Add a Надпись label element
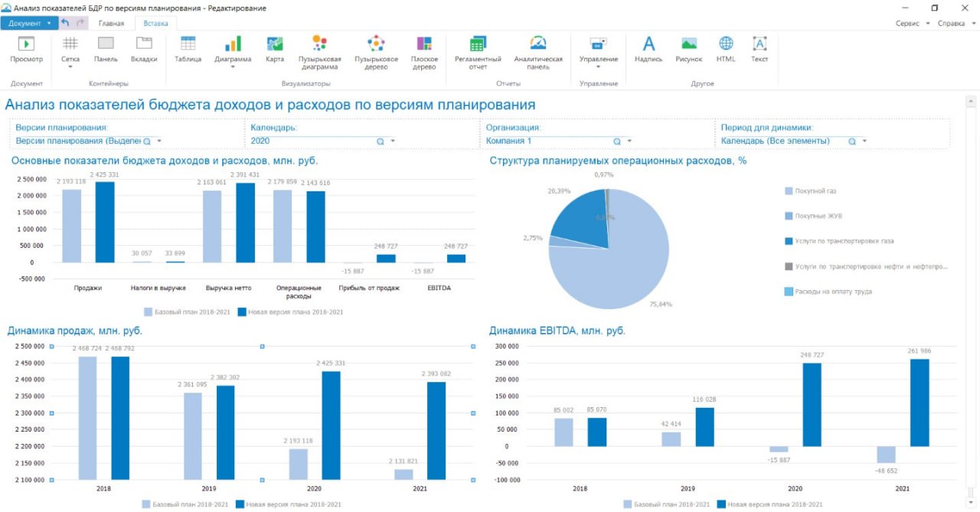The height and width of the screenshot is (512, 980). click(648, 44)
